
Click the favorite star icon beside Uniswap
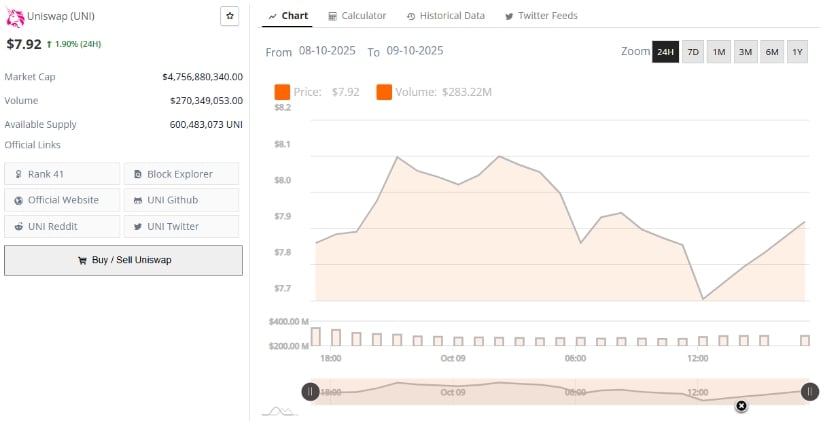coord(230,16)
